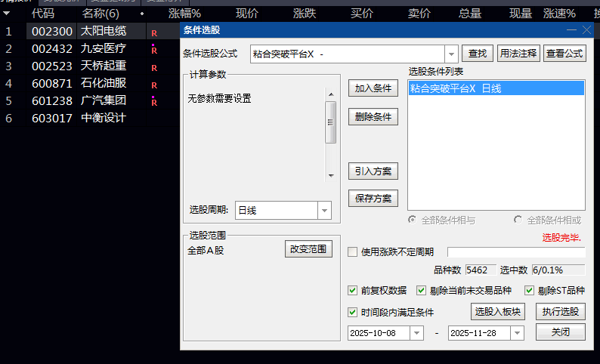Sort by 现量 column header
This screenshot has width=600, height=364.
pos(521,14)
